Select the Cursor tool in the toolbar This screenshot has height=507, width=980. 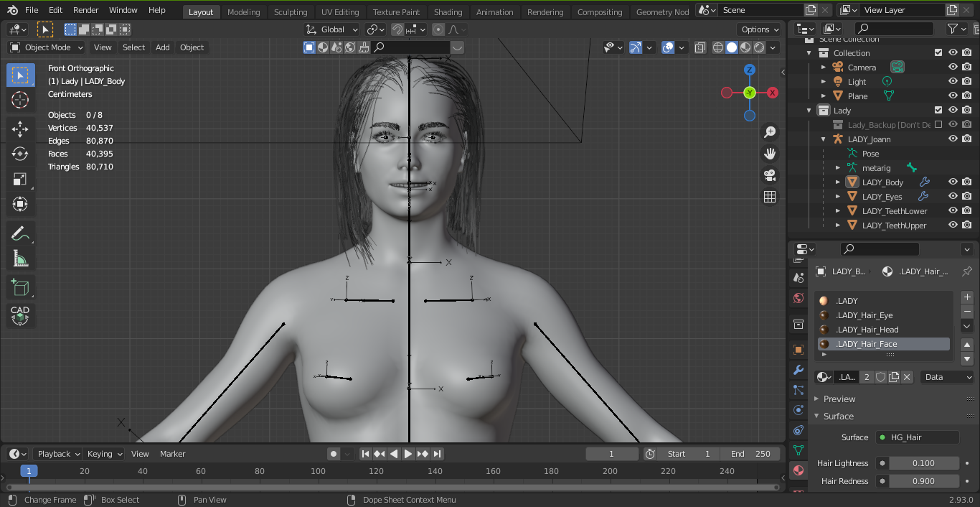[x=20, y=101]
